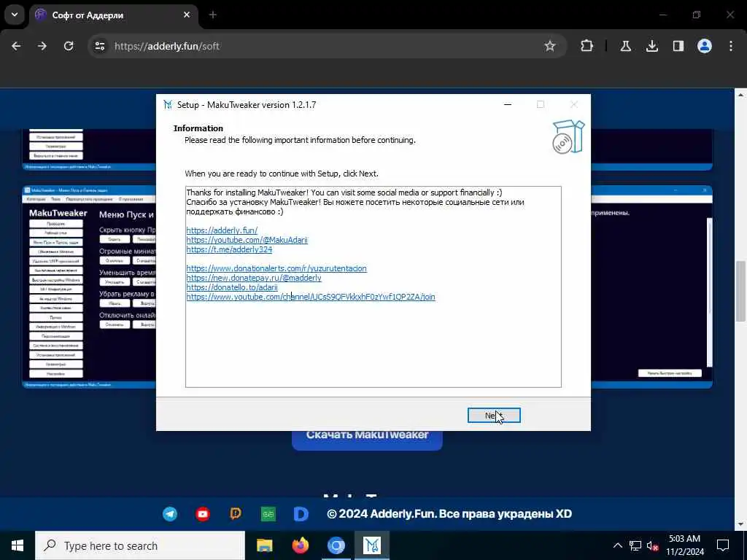Open the clock showing 5:03 AM

[684, 545]
